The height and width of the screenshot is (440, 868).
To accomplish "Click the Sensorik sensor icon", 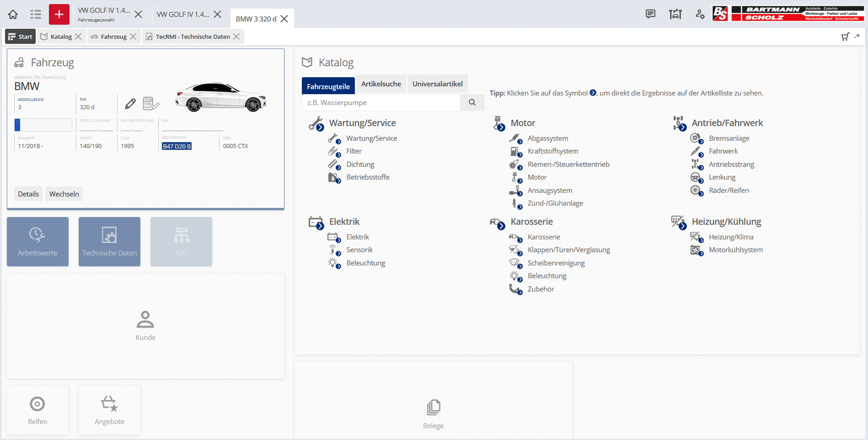I will [x=334, y=250].
